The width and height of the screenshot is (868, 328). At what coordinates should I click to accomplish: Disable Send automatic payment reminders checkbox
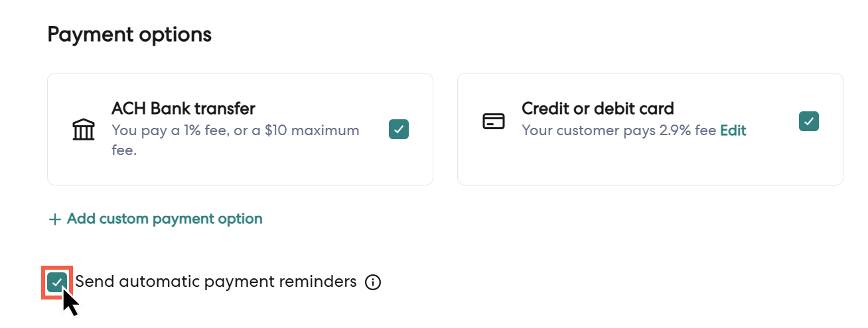click(x=57, y=283)
